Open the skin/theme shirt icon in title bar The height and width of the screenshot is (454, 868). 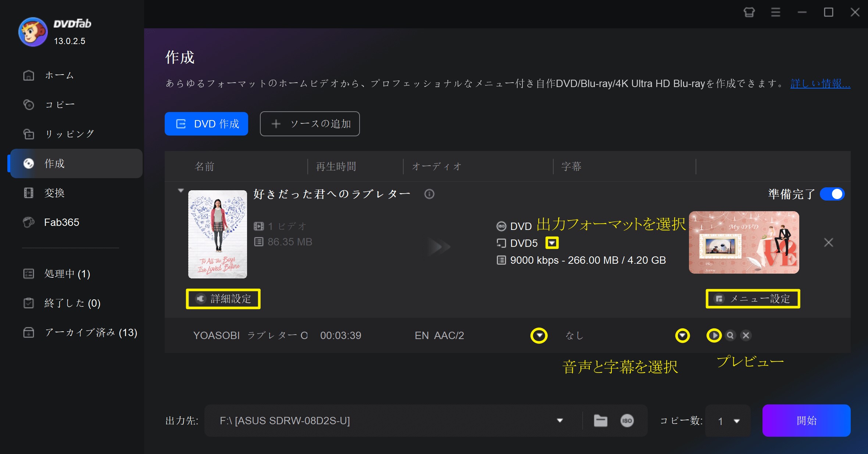749,12
